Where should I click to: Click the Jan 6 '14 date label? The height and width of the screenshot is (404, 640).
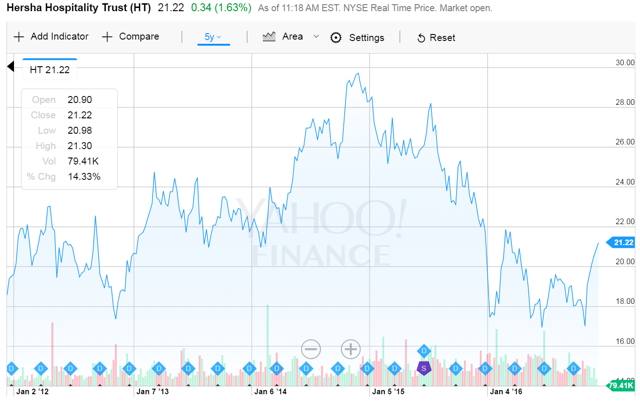click(x=270, y=392)
